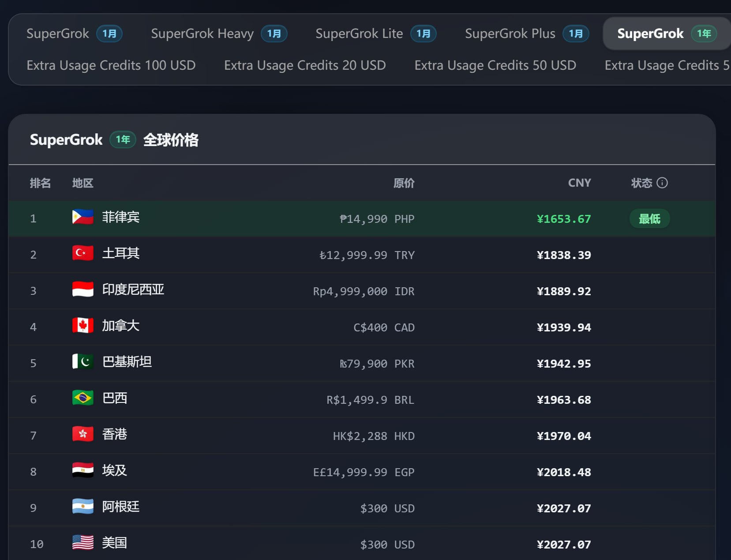The image size is (731, 560).
Task: Select the region name 埃及
Action: tap(115, 470)
